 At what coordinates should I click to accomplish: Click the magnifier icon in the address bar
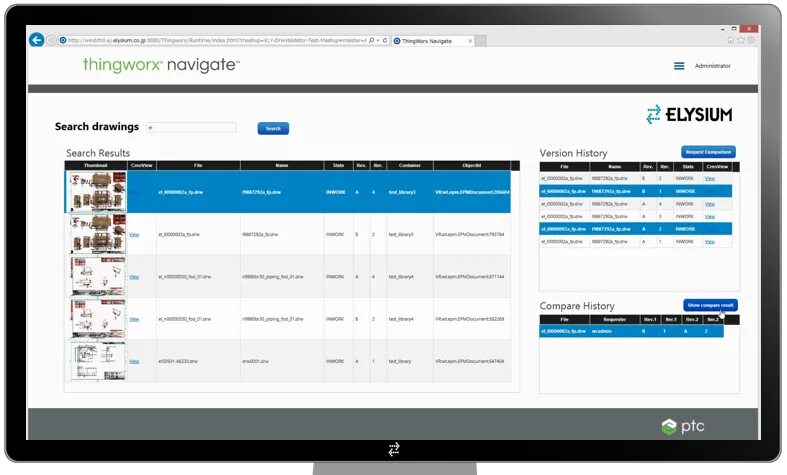tap(371, 40)
